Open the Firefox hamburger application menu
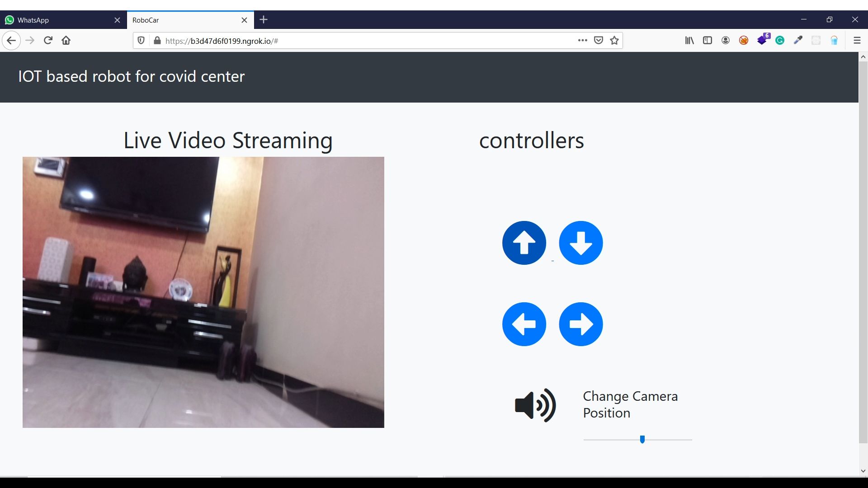The width and height of the screenshot is (868, 488). coord(857,41)
